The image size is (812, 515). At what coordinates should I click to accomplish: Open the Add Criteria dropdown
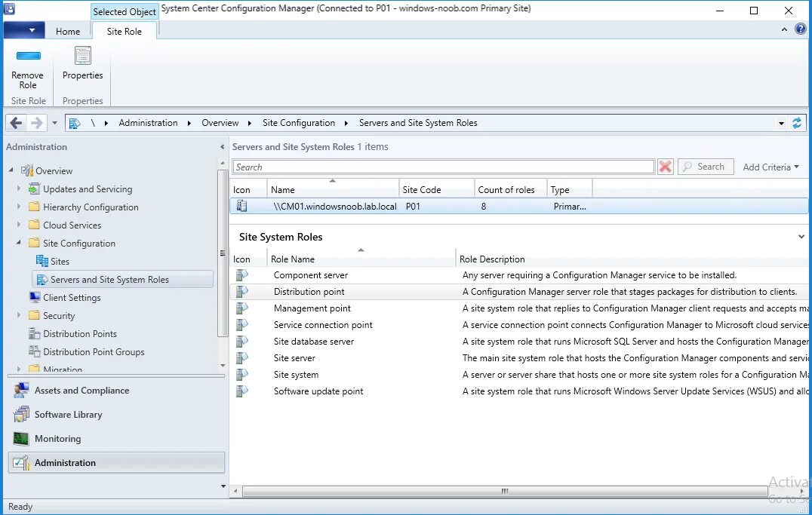(x=770, y=167)
